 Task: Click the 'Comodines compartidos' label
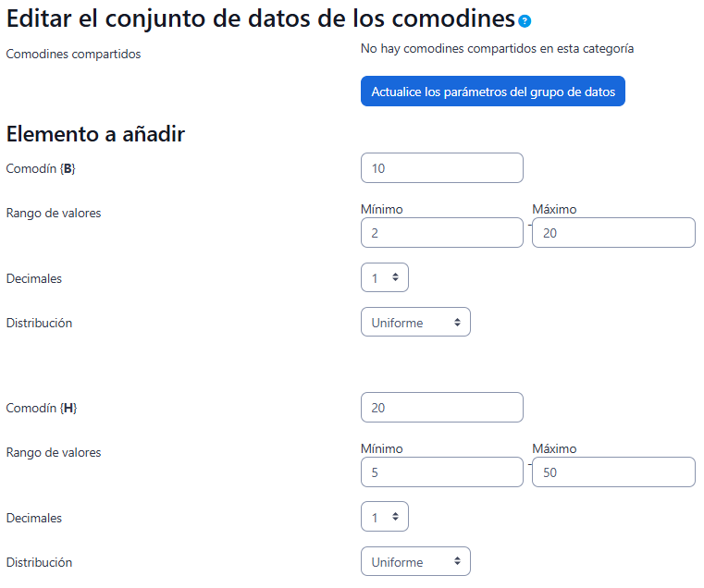[x=73, y=54]
